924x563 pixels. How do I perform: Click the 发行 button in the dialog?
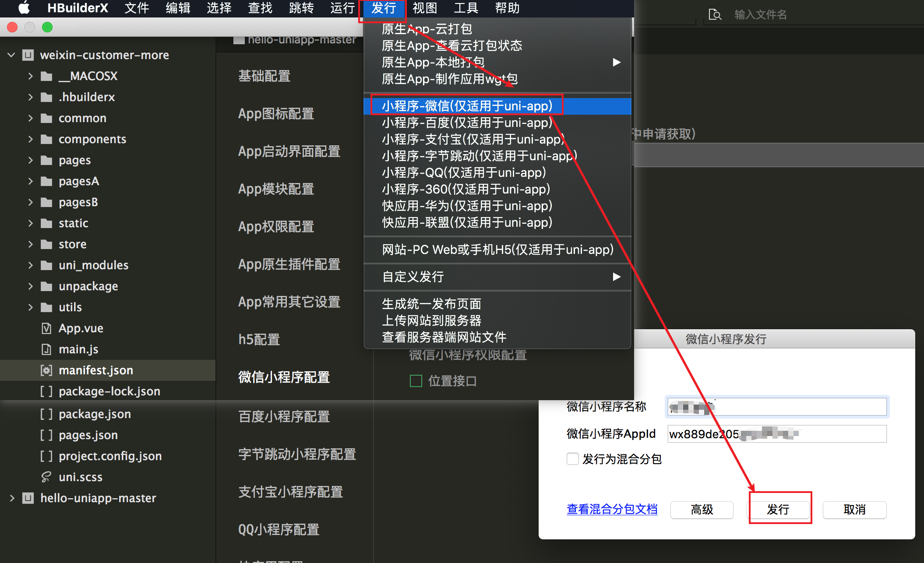[778, 510]
